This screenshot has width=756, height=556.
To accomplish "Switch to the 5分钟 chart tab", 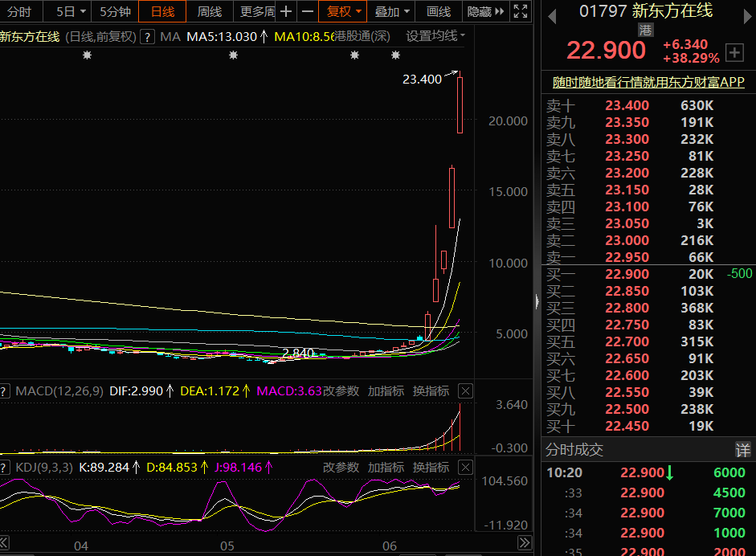I will click(x=115, y=11).
